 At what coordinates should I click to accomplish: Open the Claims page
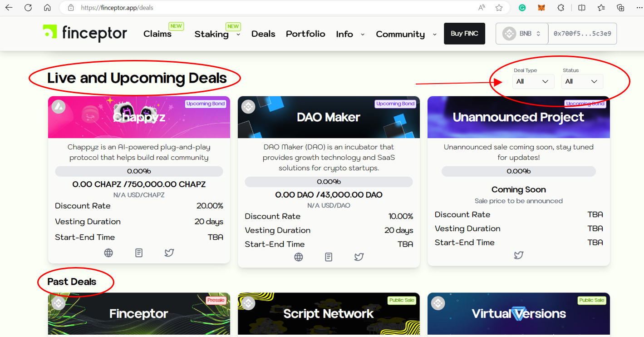coord(157,34)
